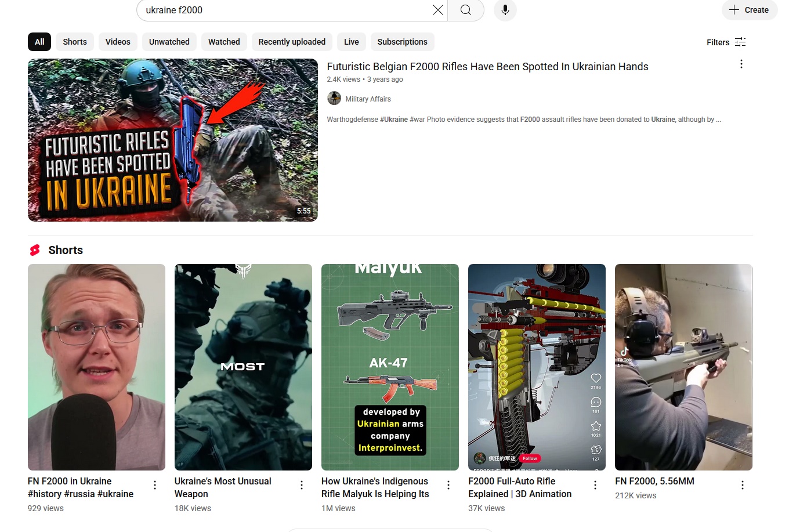Select the Recently uploaded filter chip
This screenshot has height=532, width=789.
point(292,42)
